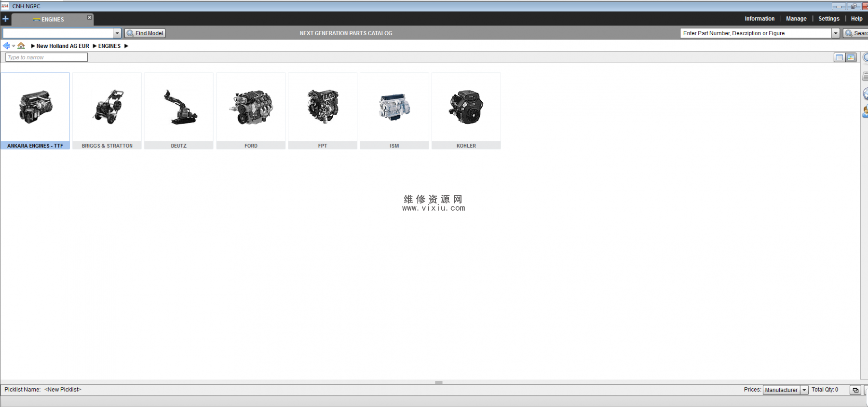
Task: Click the ANKARA ENGINES - TTF label
Action: coord(35,146)
